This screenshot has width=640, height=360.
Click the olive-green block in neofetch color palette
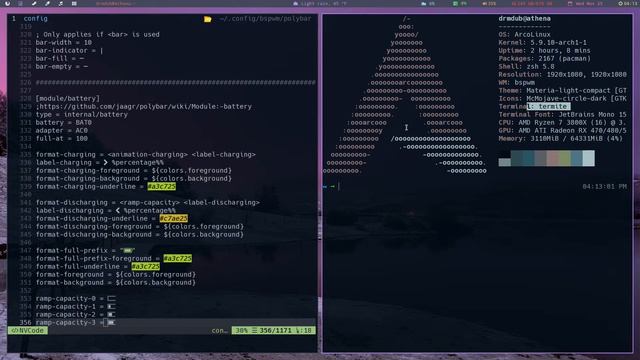click(565, 158)
